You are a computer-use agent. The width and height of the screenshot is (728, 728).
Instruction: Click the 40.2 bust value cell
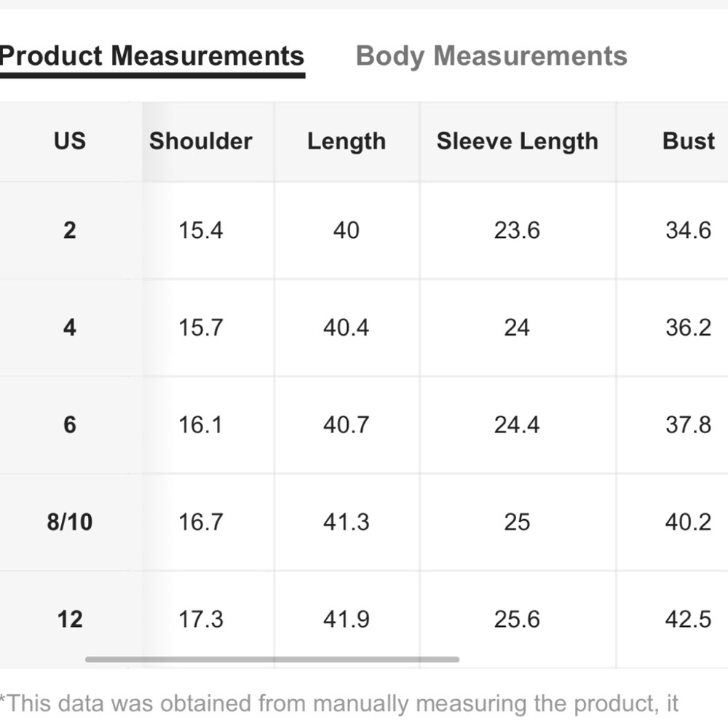point(688,522)
